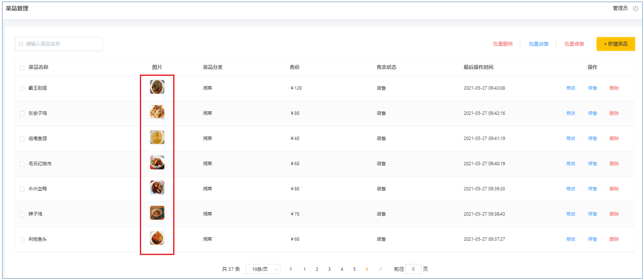The height and width of the screenshot is (280, 644).
Task: Click the power logout icon
Action: coord(635,8)
